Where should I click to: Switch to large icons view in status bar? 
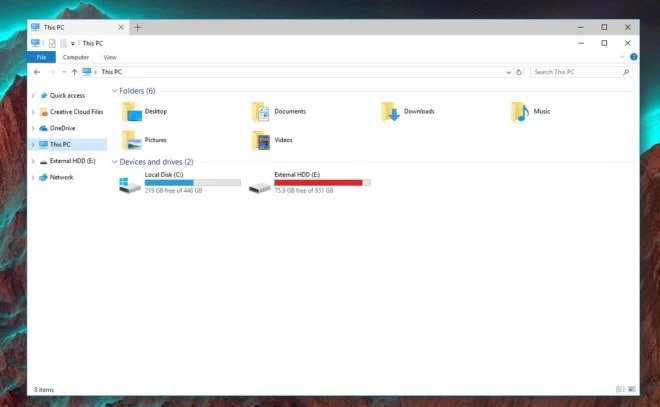(632, 389)
